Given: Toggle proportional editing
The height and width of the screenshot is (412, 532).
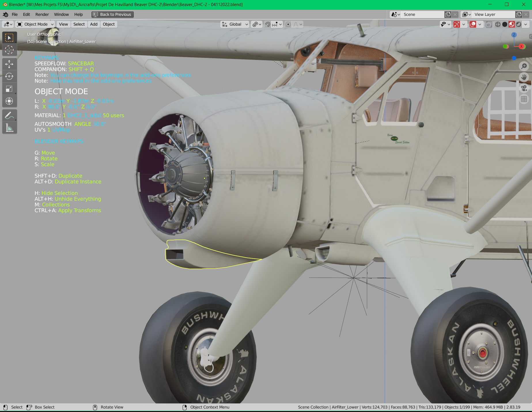Looking at the screenshot, I should point(288,24).
